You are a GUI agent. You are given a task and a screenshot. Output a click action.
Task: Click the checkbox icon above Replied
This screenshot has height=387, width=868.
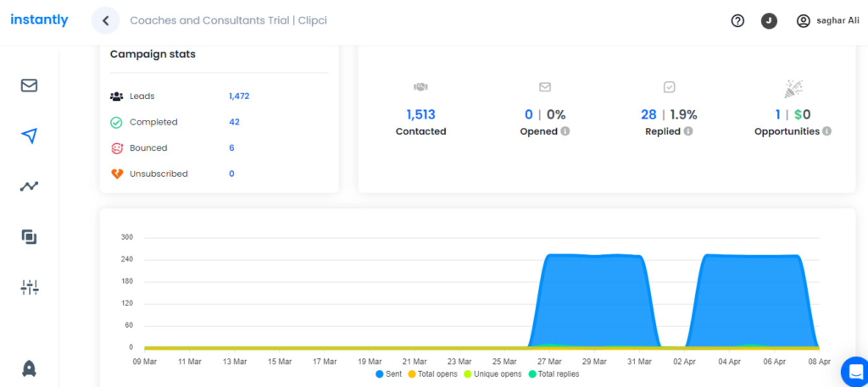click(669, 86)
